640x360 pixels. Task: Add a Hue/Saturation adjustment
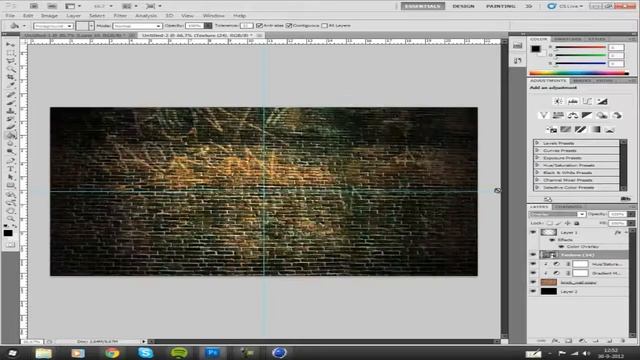click(x=558, y=116)
